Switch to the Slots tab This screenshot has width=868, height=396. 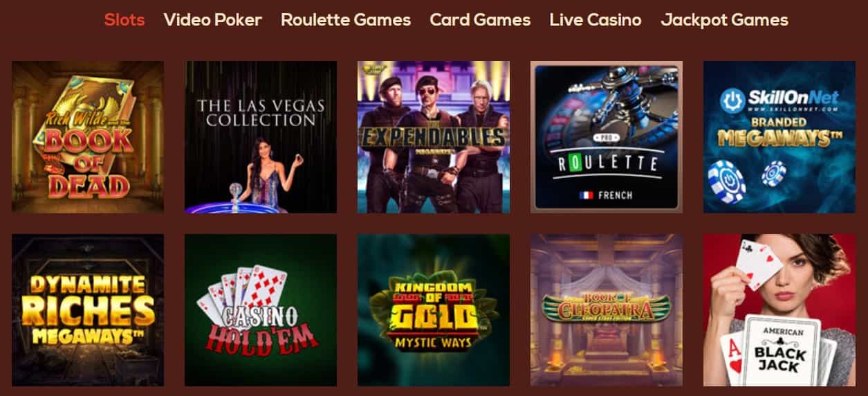tap(124, 20)
